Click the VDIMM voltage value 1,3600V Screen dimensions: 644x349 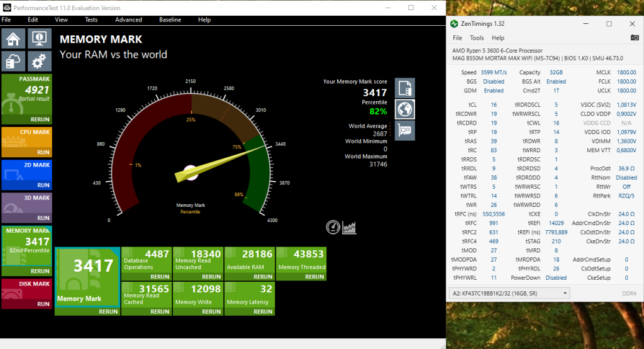point(626,141)
